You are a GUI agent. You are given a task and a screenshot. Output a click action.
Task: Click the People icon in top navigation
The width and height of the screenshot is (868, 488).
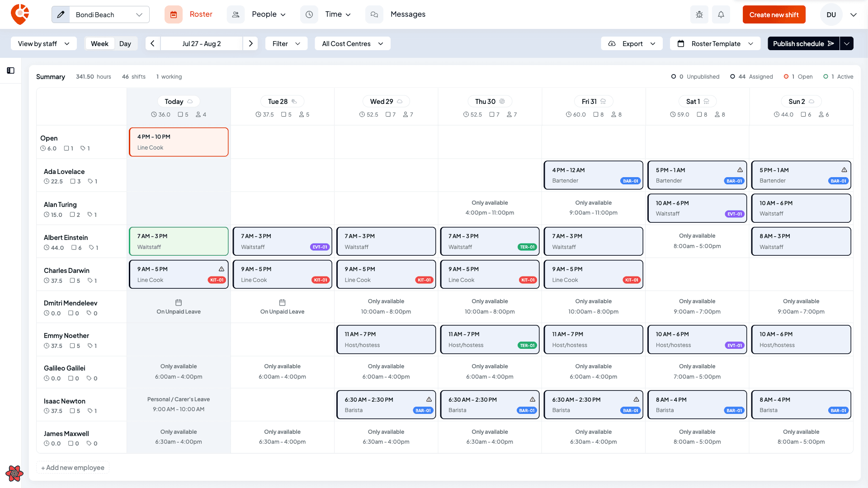pos(236,14)
